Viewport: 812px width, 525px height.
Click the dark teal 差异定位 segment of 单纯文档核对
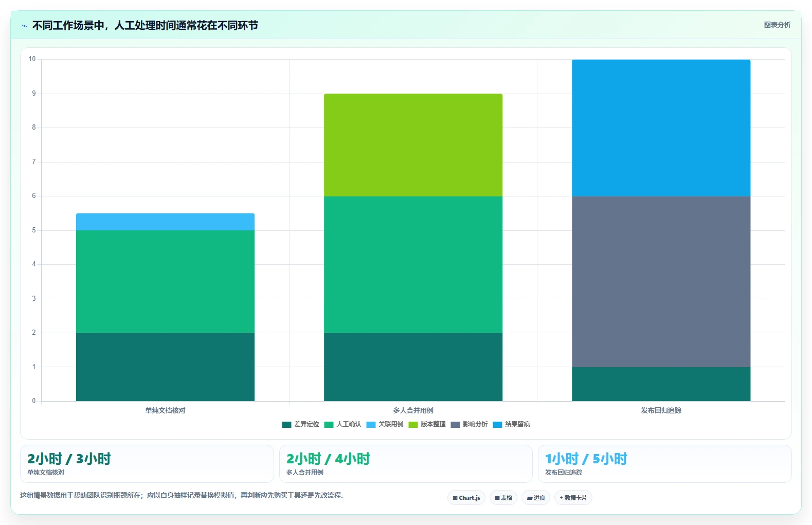pos(165,367)
